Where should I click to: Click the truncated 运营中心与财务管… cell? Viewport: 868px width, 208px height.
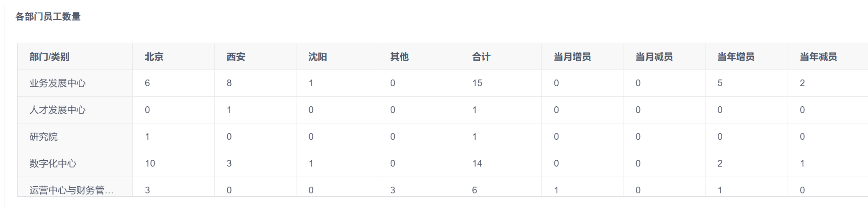[72, 190]
